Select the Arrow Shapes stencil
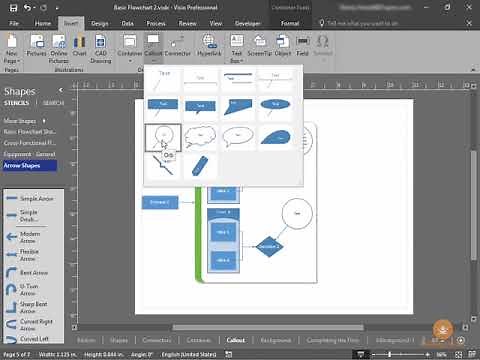Image resolution: width=480 pixels, height=360 pixels. 30,165
